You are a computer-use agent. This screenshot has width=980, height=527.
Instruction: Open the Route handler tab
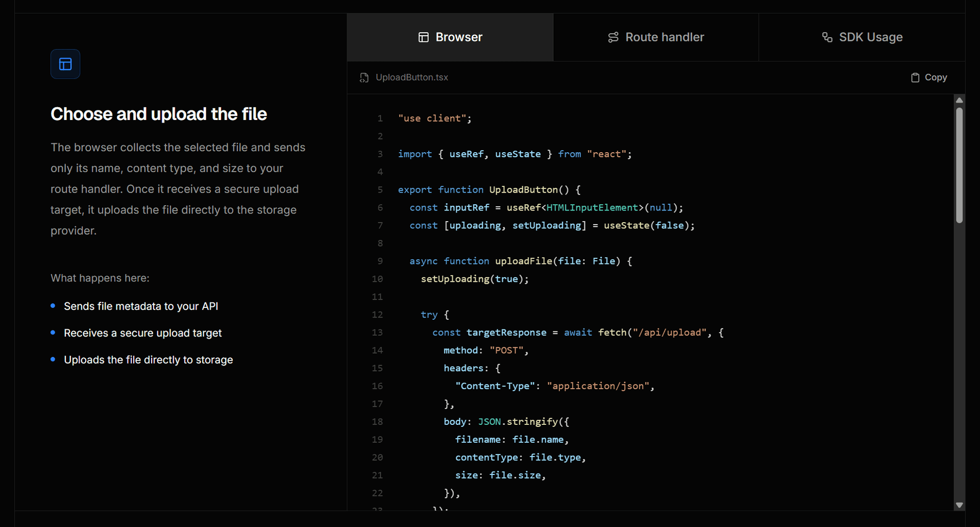pyautogui.click(x=656, y=37)
